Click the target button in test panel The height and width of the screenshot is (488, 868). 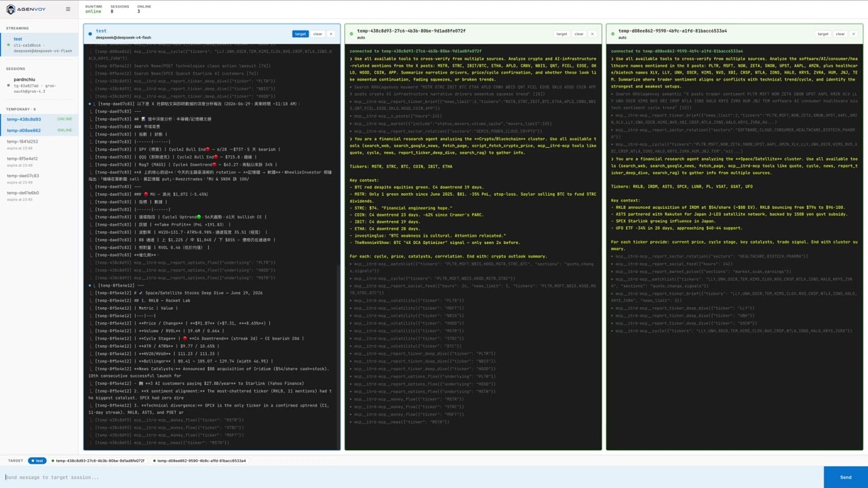tap(300, 34)
